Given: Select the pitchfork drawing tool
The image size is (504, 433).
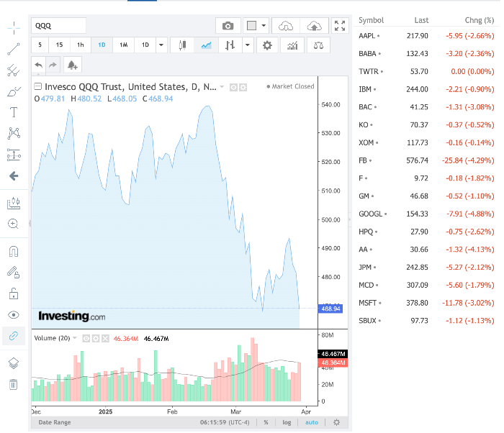Looking at the screenshot, I should (x=14, y=70).
